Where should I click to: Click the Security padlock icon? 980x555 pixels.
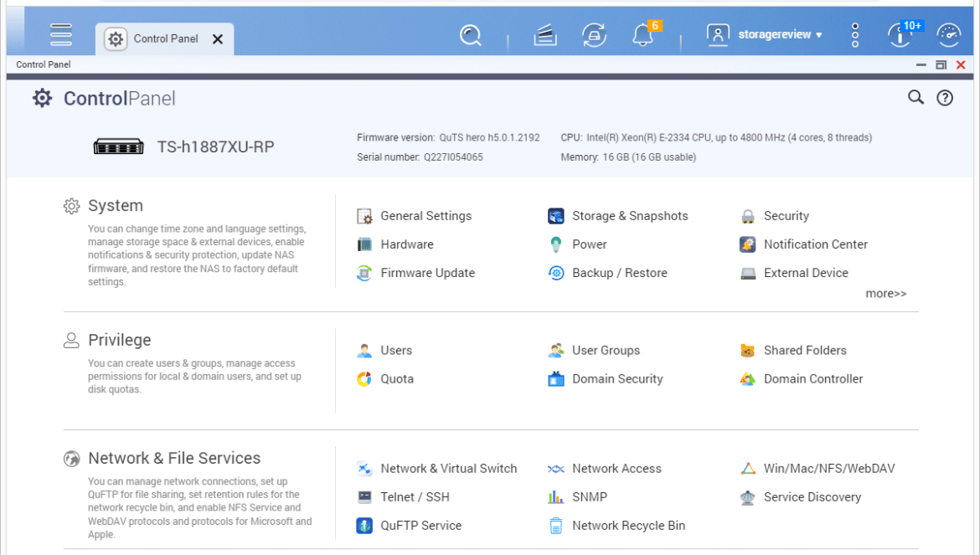[x=747, y=216]
